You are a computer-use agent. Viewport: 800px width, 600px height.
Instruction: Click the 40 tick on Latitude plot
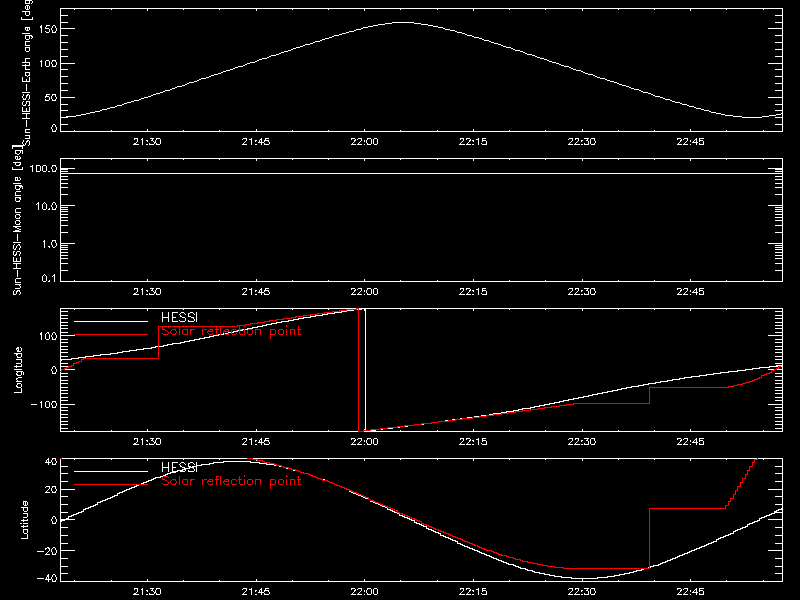coord(51,462)
